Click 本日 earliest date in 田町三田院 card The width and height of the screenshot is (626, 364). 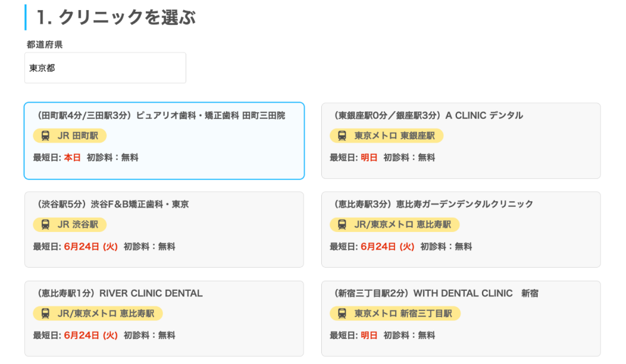tap(73, 158)
